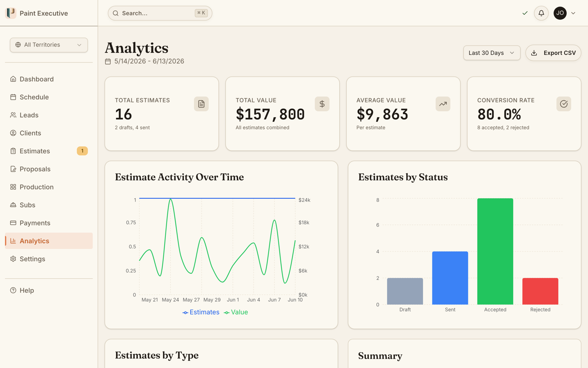This screenshot has height=368, width=588.
Task: Click the green checkmark status icon
Action: click(525, 13)
